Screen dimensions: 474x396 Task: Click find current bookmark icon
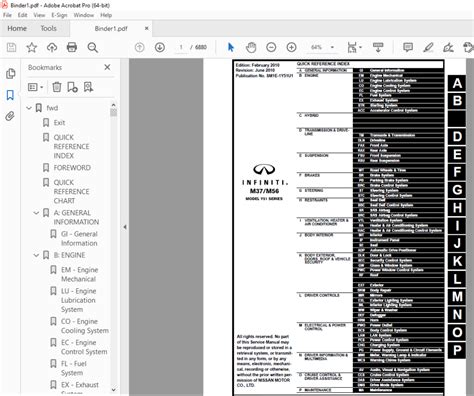88,87
